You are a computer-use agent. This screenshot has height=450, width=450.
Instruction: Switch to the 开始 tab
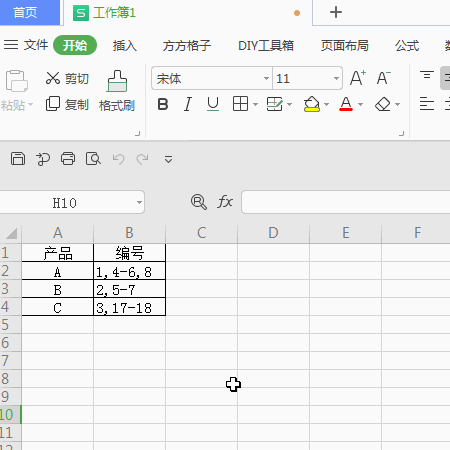pyautogui.click(x=75, y=45)
